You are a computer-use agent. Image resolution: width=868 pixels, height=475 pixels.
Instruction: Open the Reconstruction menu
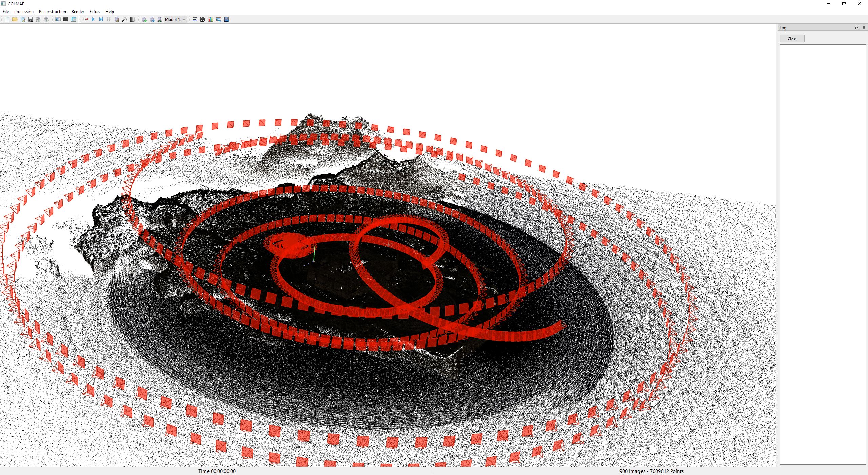[52, 11]
